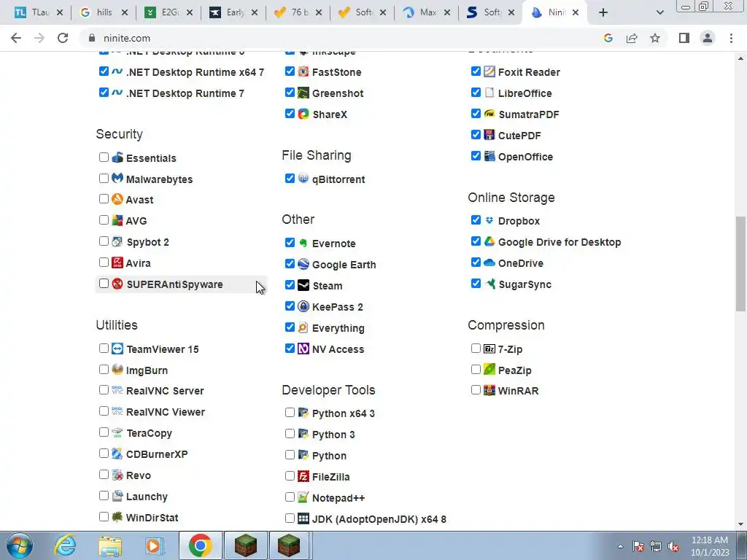Uncheck the FastStone checkbox
The image size is (747, 560).
[290, 71]
